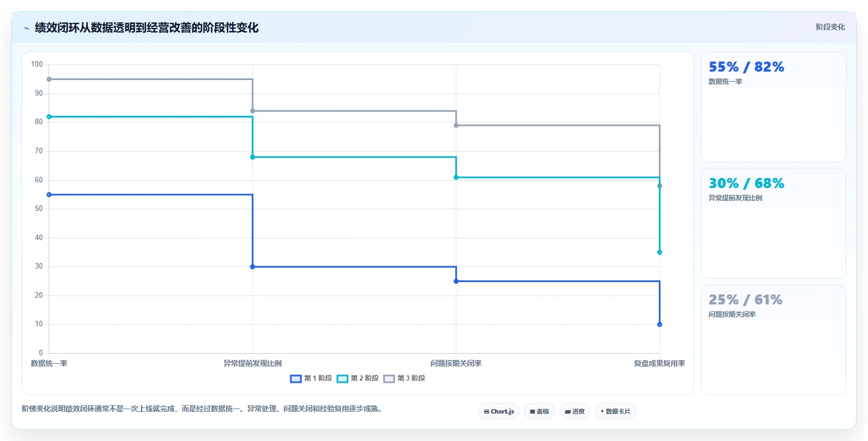The width and height of the screenshot is (868, 441).
Task: Click the 数据卡片 pill tag
Action: point(615,411)
